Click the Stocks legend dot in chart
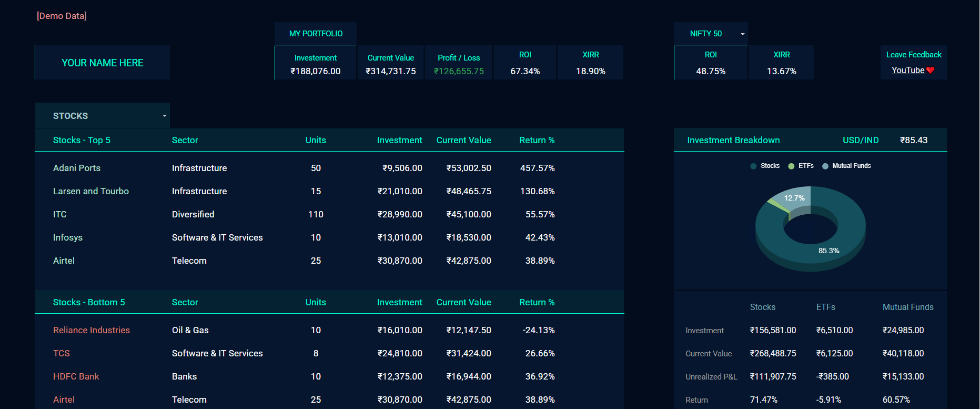The height and width of the screenshot is (409, 980). point(753,166)
